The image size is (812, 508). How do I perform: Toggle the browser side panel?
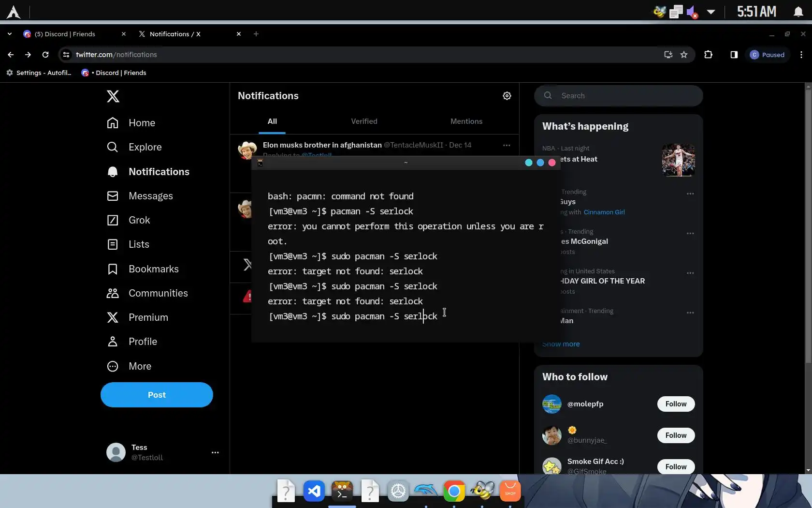click(x=734, y=55)
